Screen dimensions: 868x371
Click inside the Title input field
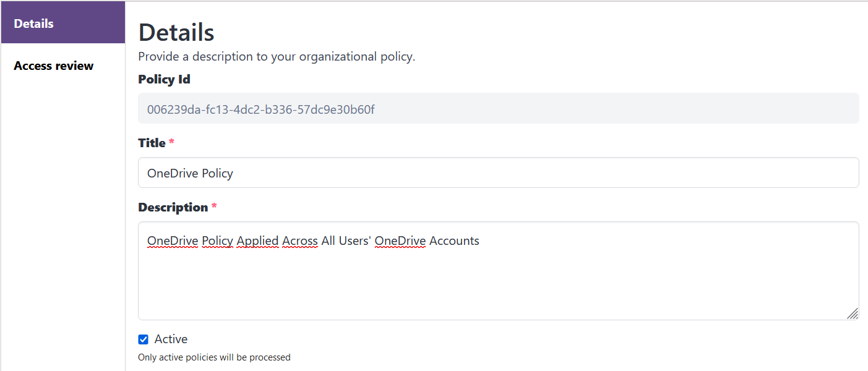(433, 173)
